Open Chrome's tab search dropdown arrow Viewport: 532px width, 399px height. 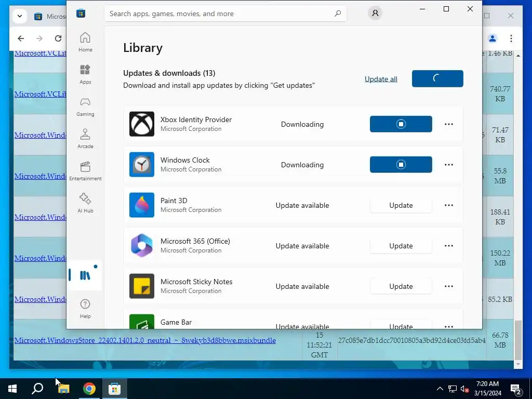point(20,16)
